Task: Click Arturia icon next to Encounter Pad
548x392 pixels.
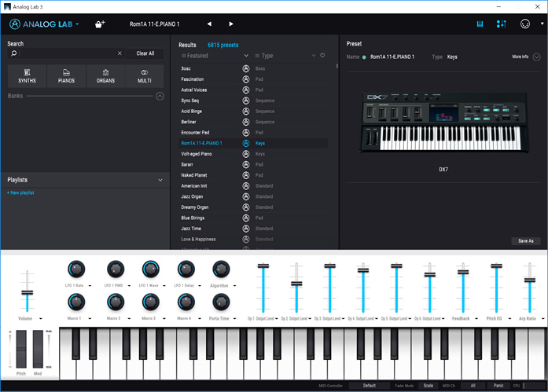Action: pyautogui.click(x=246, y=133)
